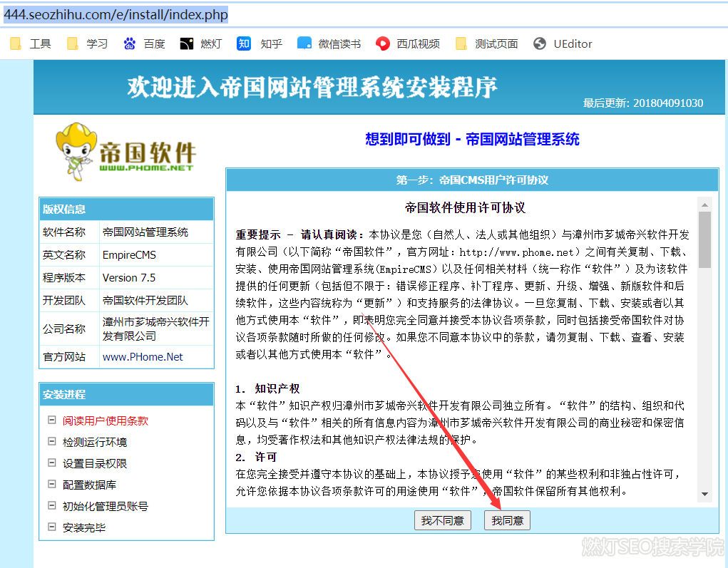Click the license scrollbar down arrow

click(x=704, y=494)
